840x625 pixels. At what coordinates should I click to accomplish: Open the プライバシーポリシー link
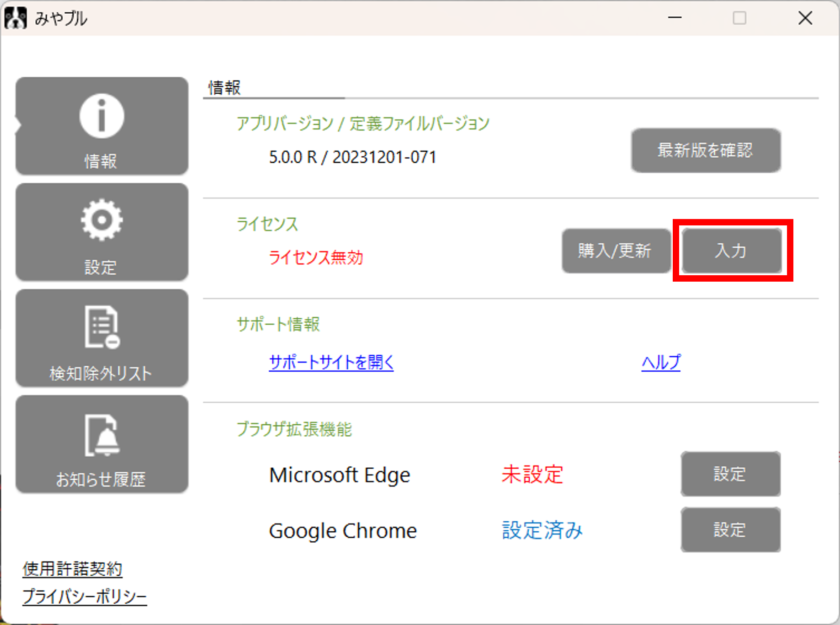coord(85,597)
